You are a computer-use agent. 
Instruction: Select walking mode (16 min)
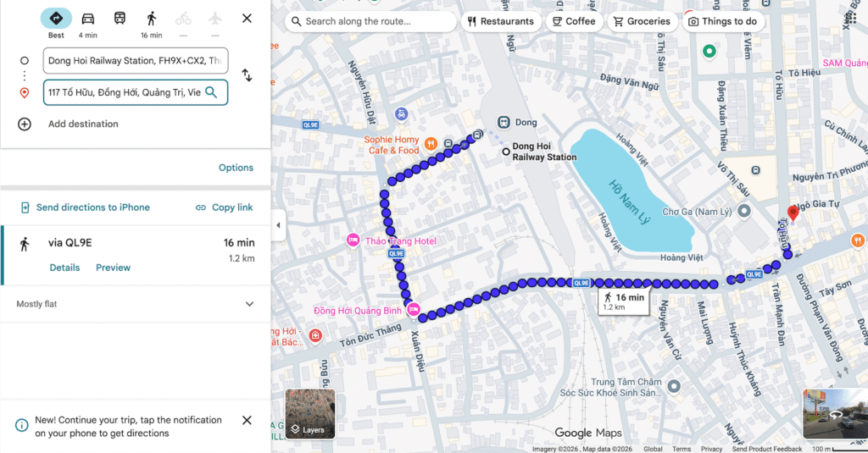point(151,19)
